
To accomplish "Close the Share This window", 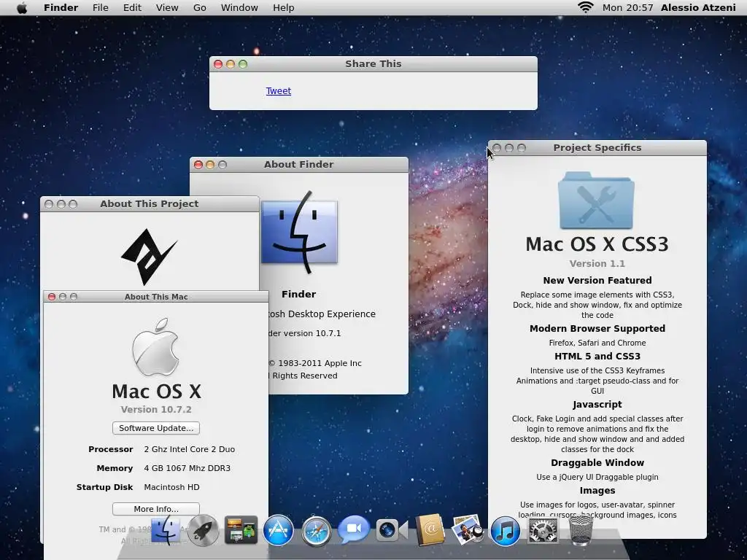I will pyautogui.click(x=217, y=64).
